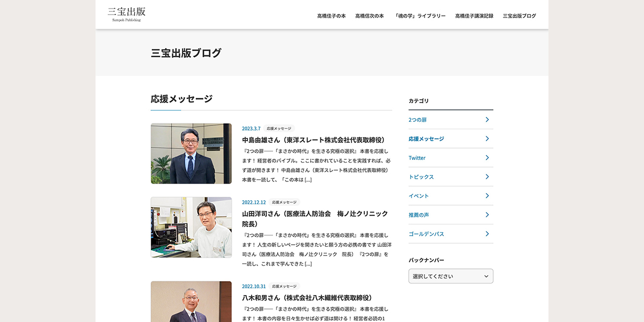Viewport: 644px width, 322px height.
Task: Open the 応援メッセージ sidebar category link
Action: coord(426,138)
